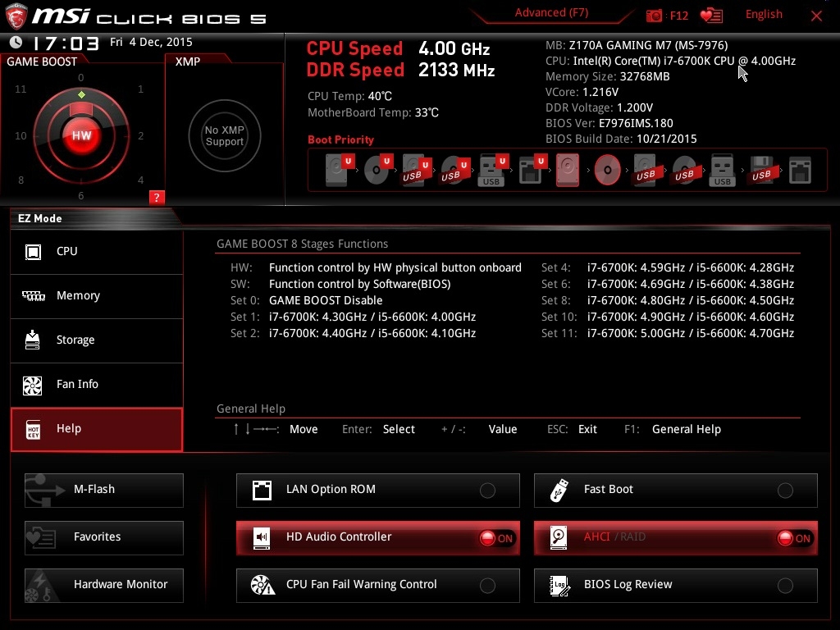This screenshot has width=840, height=630.
Task: Set the Game Boost dial to stage 1
Action: point(140,89)
